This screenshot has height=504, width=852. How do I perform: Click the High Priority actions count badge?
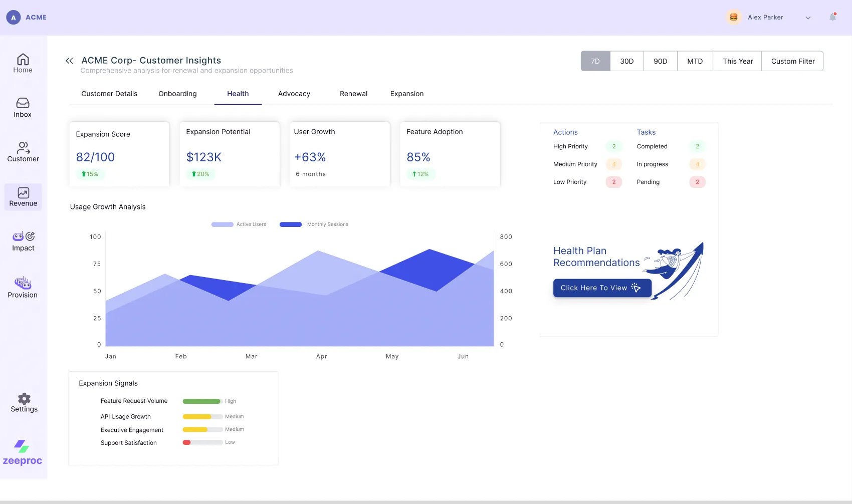point(613,146)
